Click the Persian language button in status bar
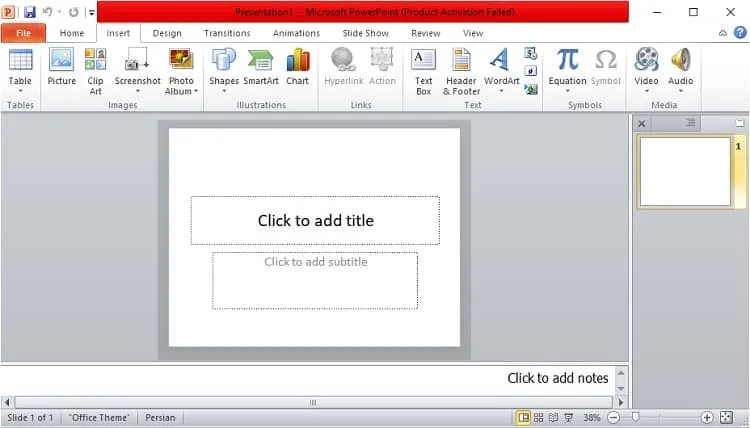The width and height of the screenshot is (750, 428). click(x=160, y=417)
